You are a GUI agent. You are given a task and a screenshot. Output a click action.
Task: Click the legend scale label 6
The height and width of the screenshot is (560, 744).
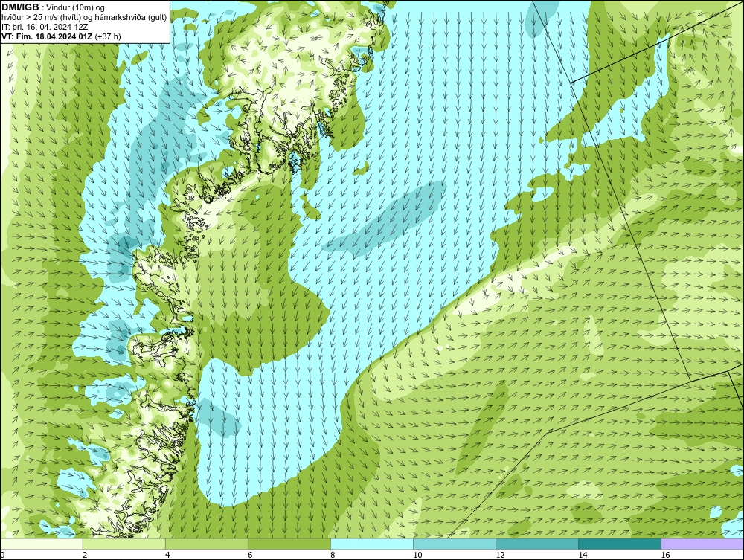[249, 555]
